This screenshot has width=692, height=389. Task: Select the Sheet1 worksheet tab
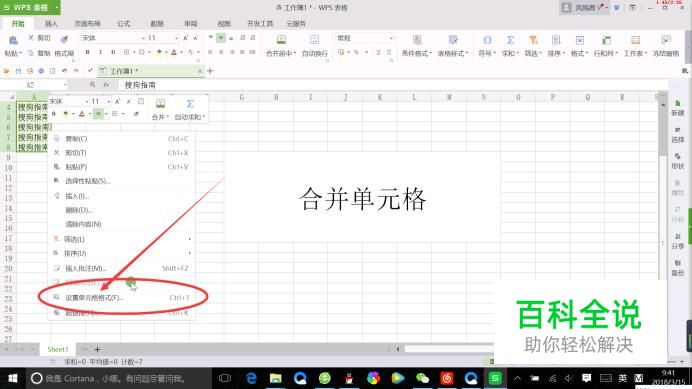click(x=58, y=349)
